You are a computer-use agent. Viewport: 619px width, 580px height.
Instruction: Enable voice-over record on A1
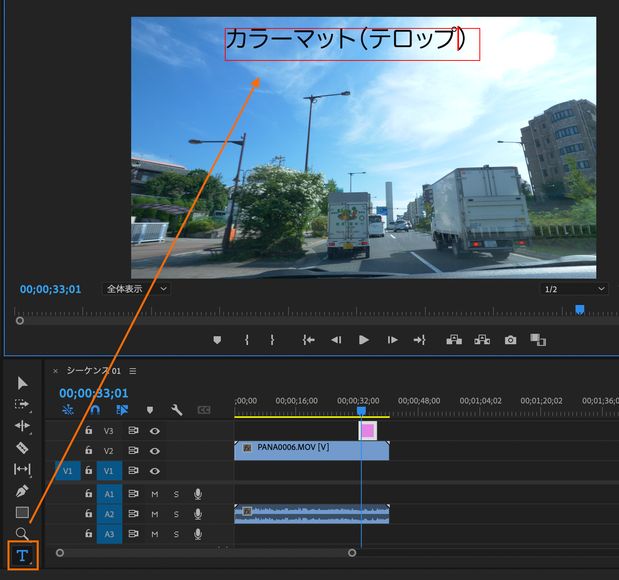click(198, 494)
